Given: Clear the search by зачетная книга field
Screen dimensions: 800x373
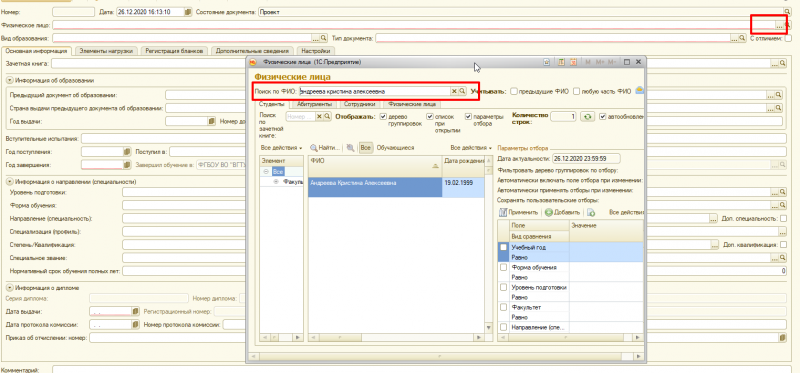Looking at the screenshot, I should pos(319,117).
